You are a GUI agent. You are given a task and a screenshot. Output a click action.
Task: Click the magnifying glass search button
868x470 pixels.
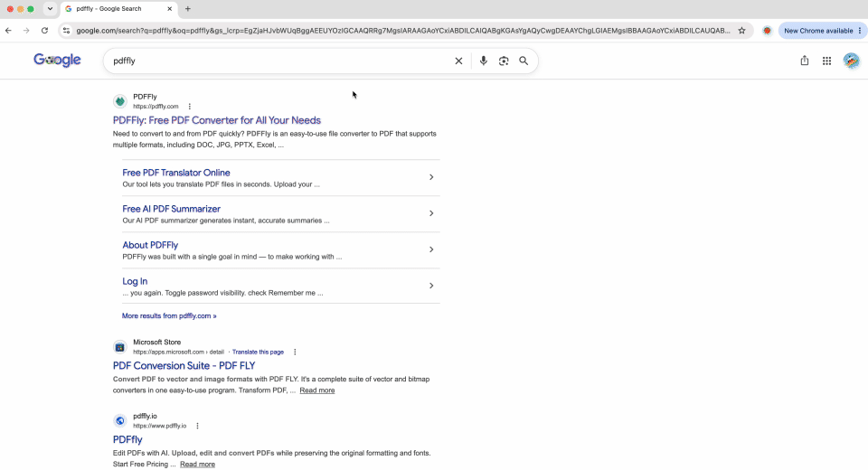[524, 61]
